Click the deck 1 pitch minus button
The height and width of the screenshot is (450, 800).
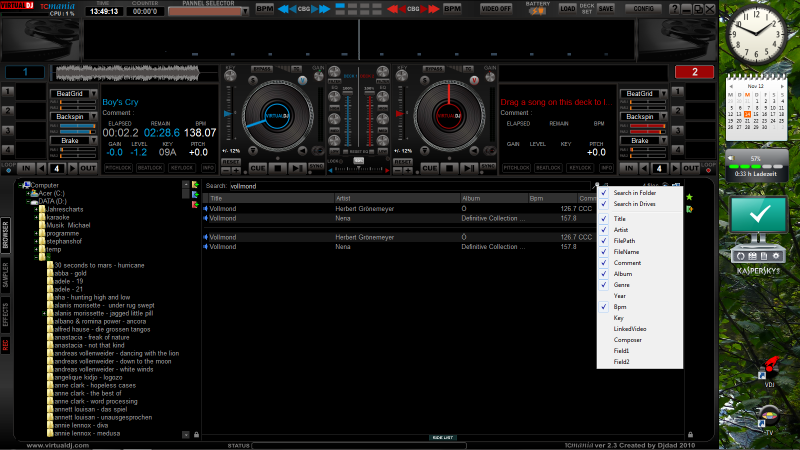pyautogui.click(x=226, y=170)
